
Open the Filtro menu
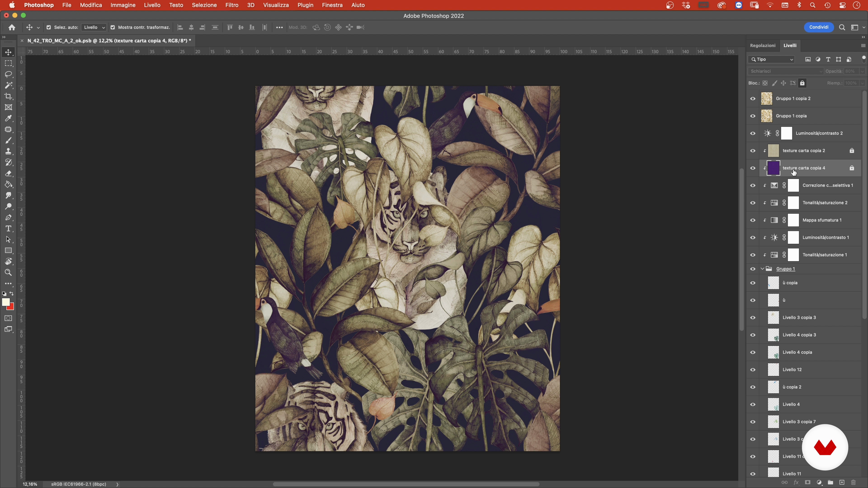click(x=232, y=5)
